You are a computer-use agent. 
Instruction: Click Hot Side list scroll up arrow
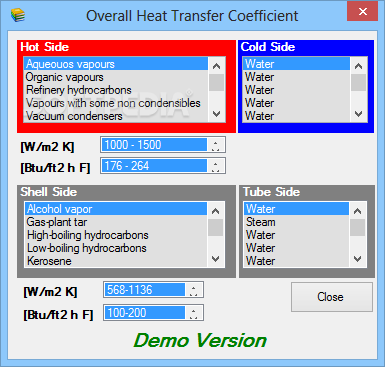(x=217, y=66)
